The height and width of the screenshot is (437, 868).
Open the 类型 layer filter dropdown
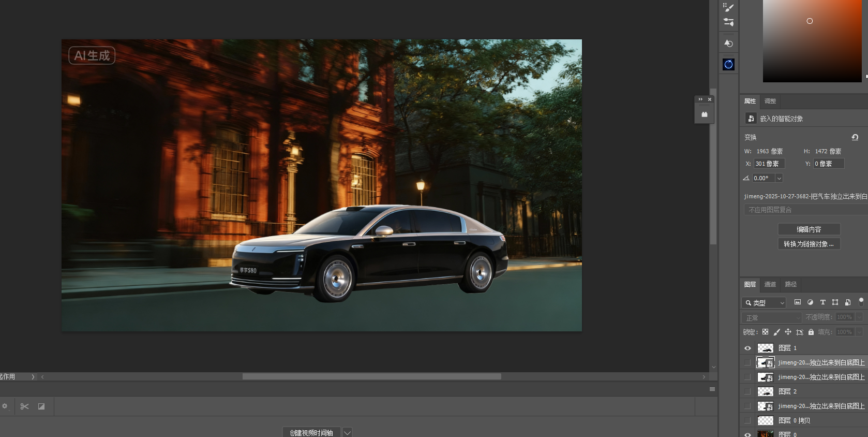[764, 303]
